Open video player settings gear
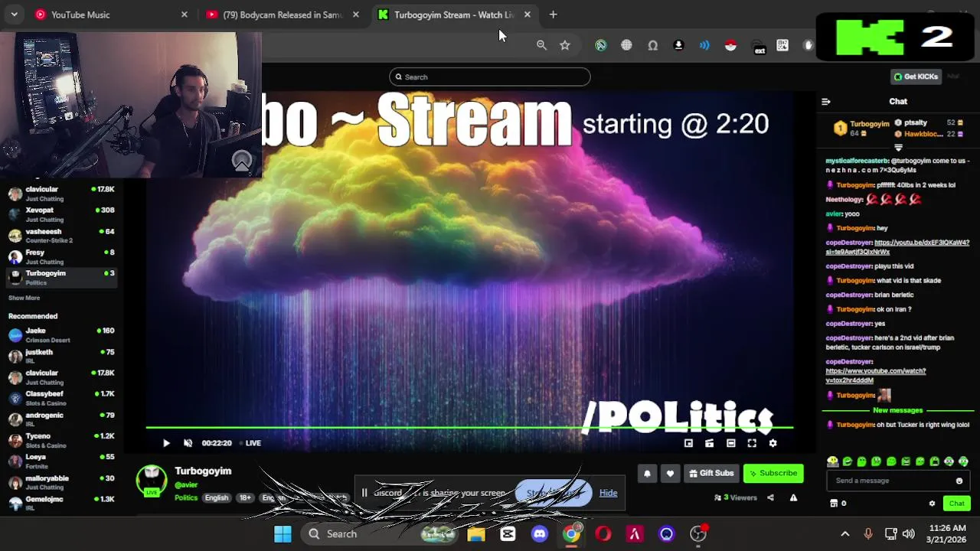980x551 pixels. [x=773, y=443]
